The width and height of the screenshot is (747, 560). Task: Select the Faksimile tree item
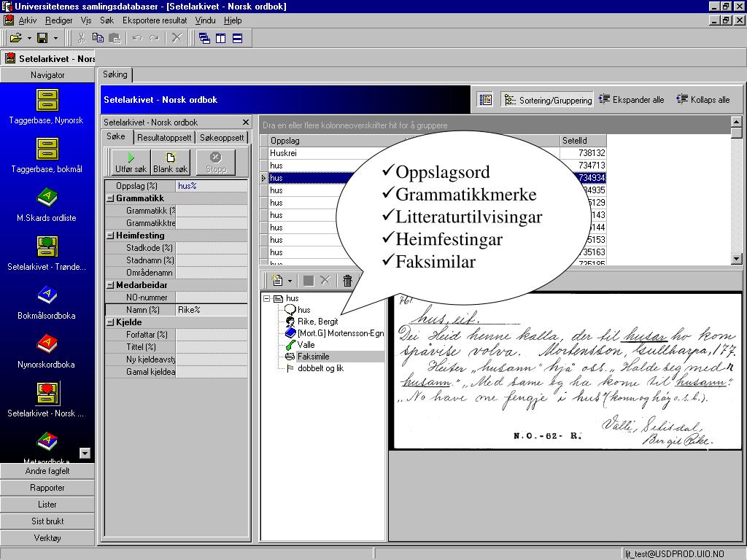[x=313, y=356]
